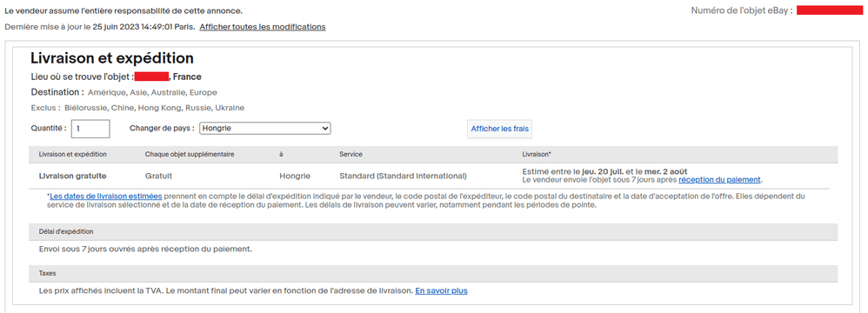The height and width of the screenshot is (313, 868).
Task: Click the Livraison gratuite cell
Action: tap(72, 176)
